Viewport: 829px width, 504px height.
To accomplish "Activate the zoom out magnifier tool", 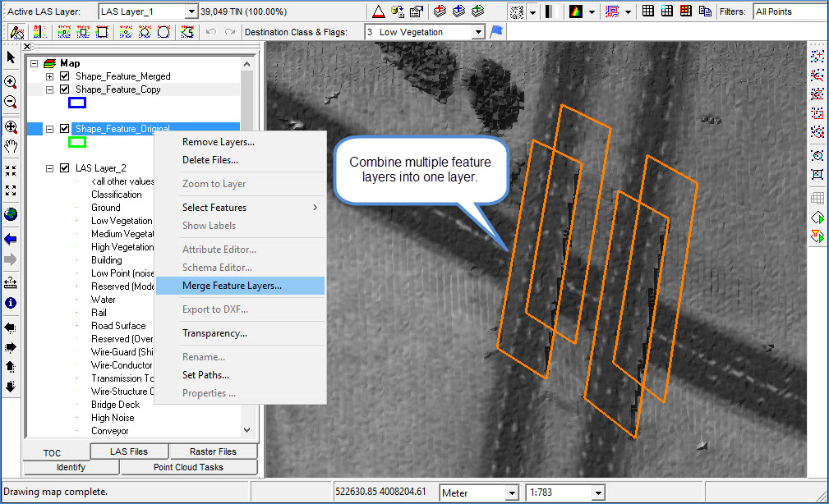I will (11, 102).
